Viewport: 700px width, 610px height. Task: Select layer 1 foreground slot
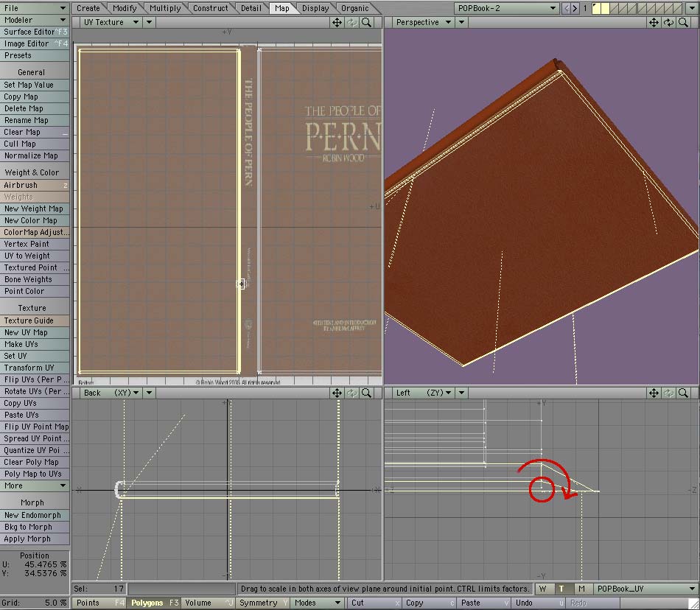pyautogui.click(x=596, y=8)
